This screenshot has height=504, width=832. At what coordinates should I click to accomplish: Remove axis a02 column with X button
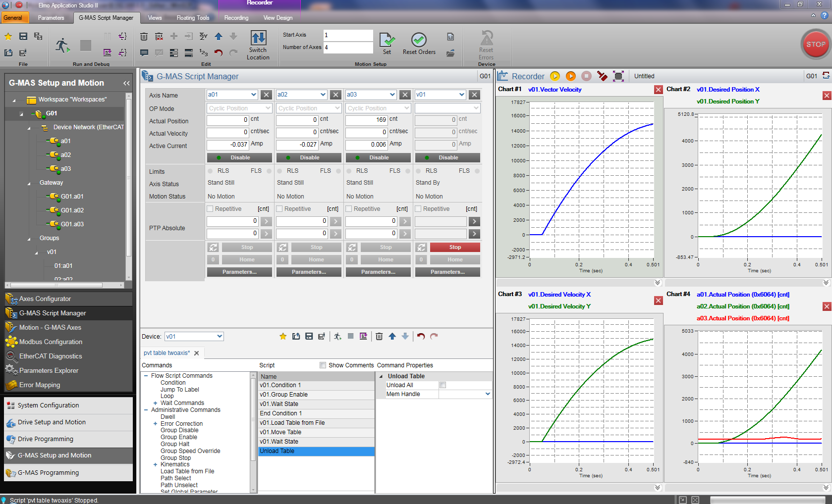point(335,95)
